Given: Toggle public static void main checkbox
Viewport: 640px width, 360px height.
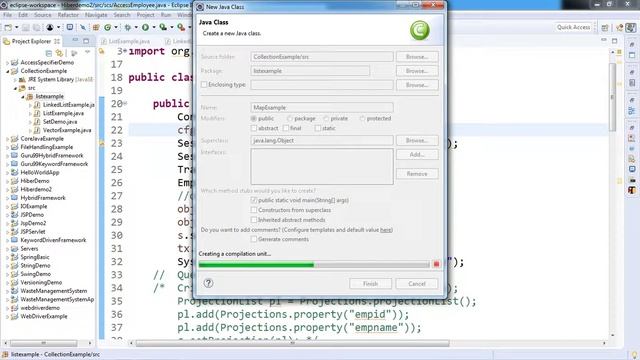Looking at the screenshot, I should point(254,200).
